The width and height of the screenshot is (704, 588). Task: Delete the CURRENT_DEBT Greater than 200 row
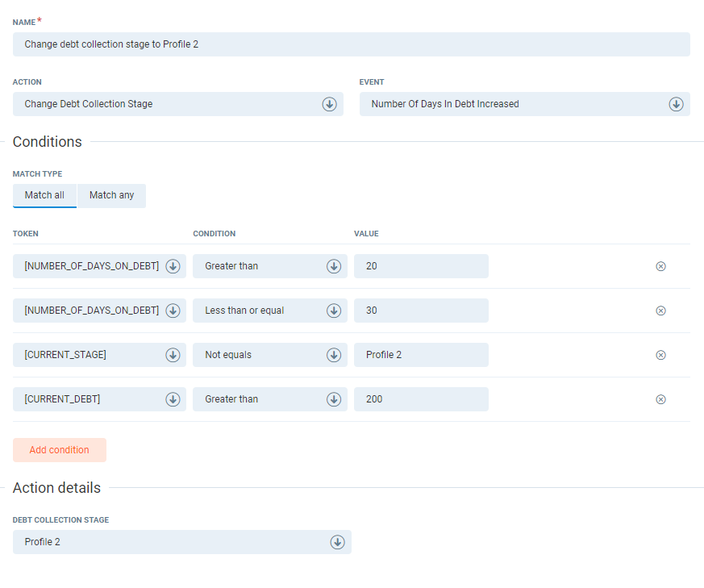tap(660, 399)
